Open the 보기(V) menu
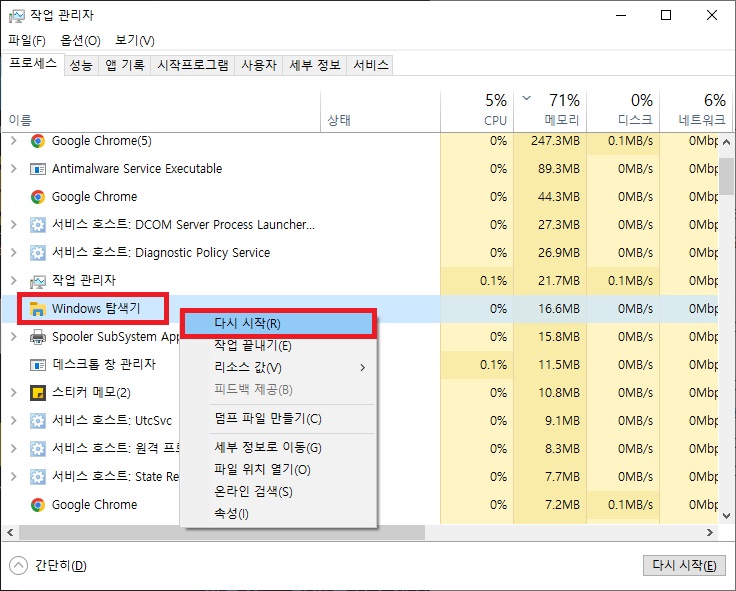Screen dimensions: 736x591 (x=135, y=40)
